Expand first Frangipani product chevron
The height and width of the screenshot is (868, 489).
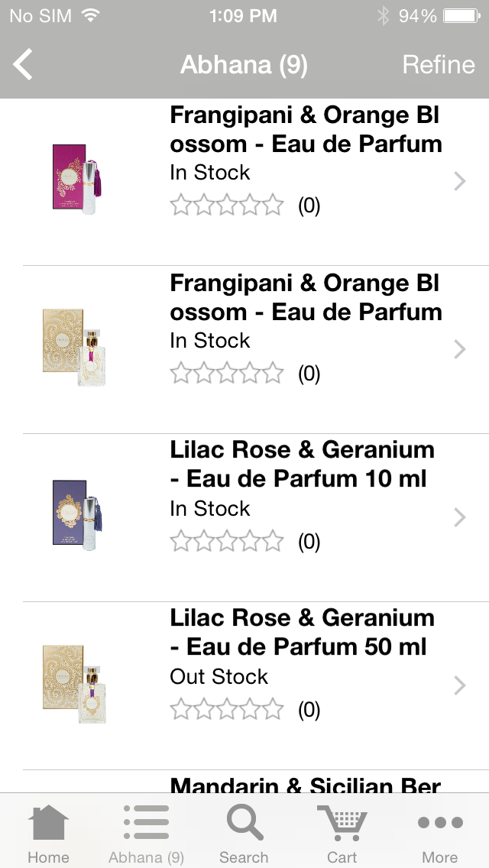(459, 181)
